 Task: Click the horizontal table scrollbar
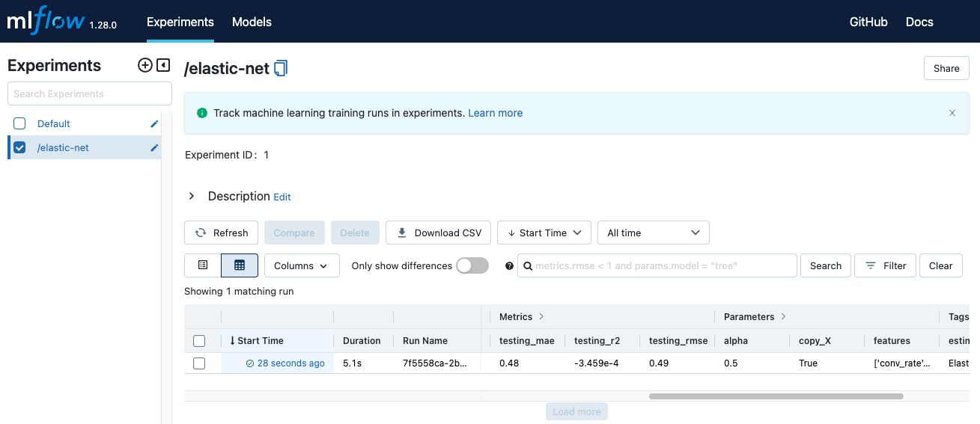(x=776, y=396)
